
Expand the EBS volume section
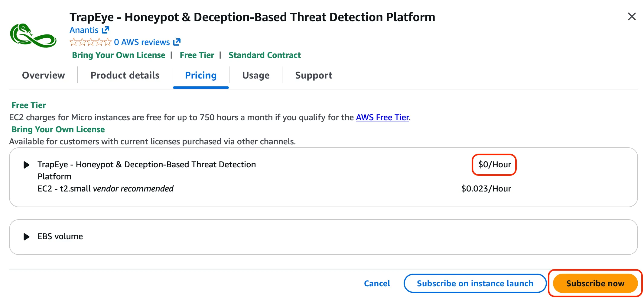tap(27, 236)
